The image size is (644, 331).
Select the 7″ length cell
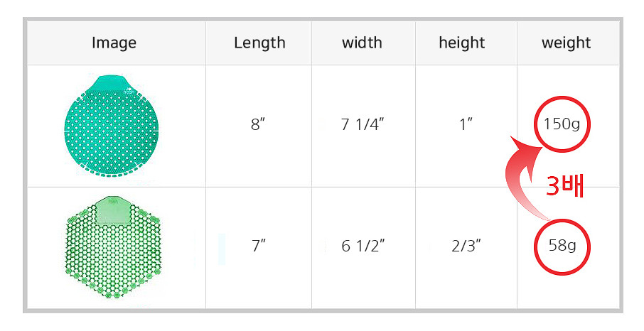[x=258, y=246]
